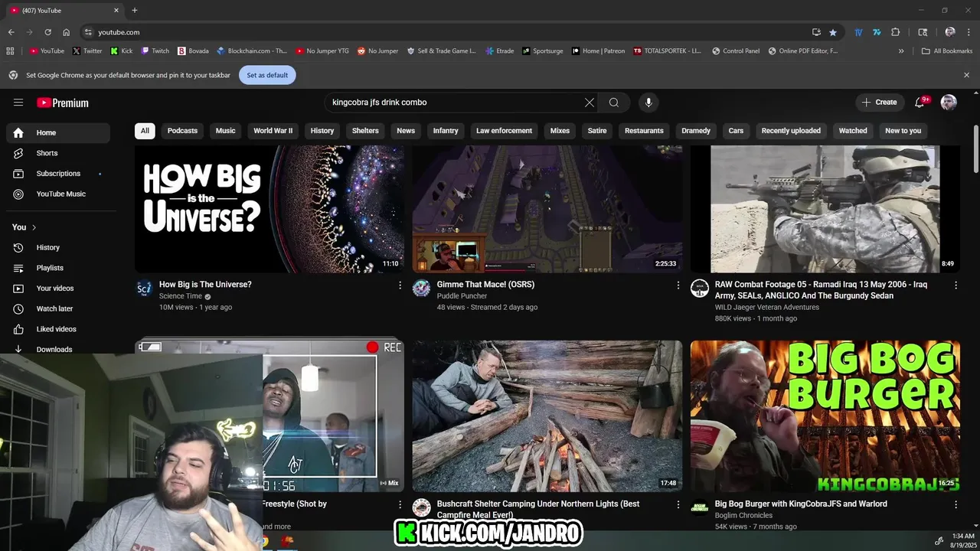
Task: Open the account avatar menu
Action: click(949, 103)
